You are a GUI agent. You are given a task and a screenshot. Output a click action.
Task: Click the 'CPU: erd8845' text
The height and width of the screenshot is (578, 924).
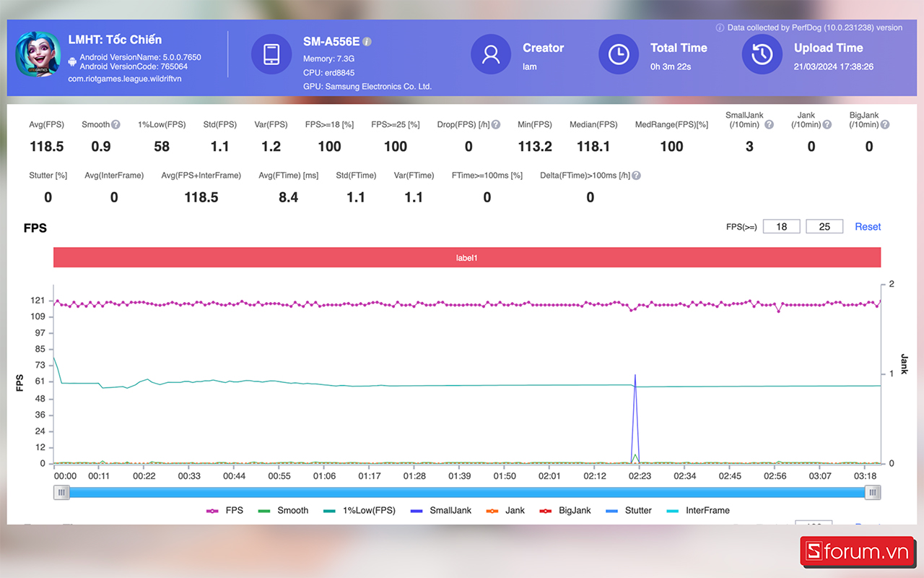click(329, 73)
